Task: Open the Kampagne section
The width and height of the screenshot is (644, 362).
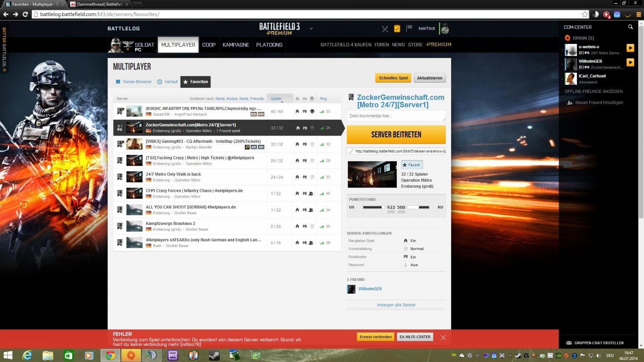Action: click(236, 45)
